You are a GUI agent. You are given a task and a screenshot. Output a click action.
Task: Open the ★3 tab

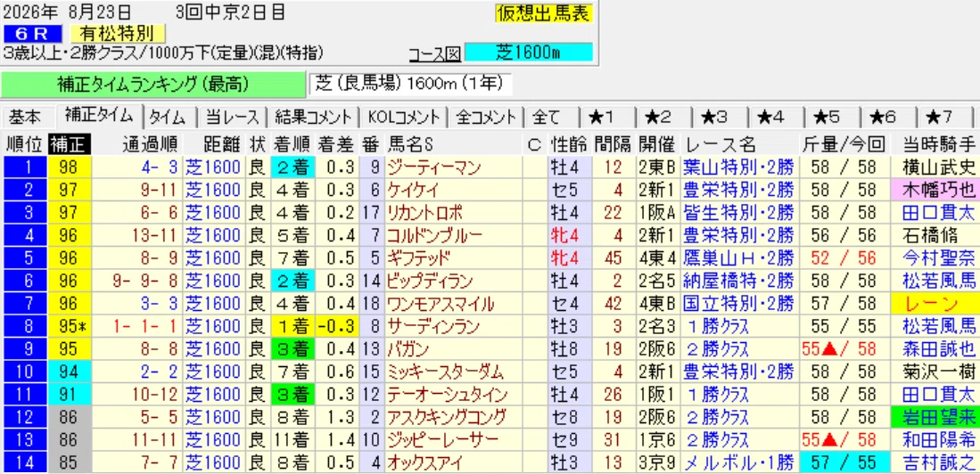pos(714,117)
